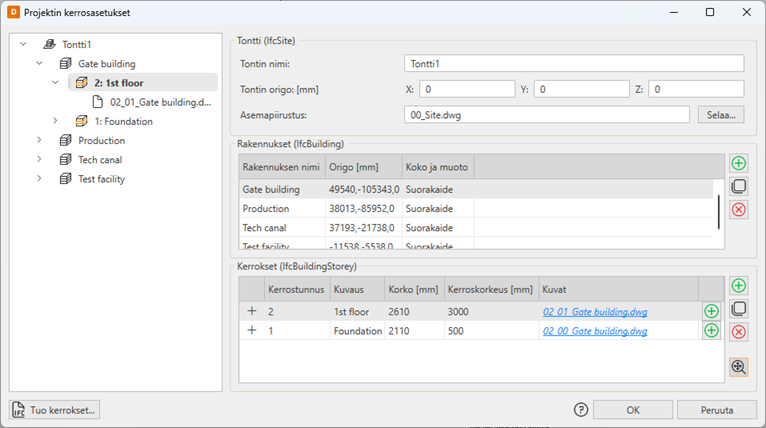The height and width of the screenshot is (428, 766).
Task: Add a new building with green plus
Action: [x=739, y=163]
